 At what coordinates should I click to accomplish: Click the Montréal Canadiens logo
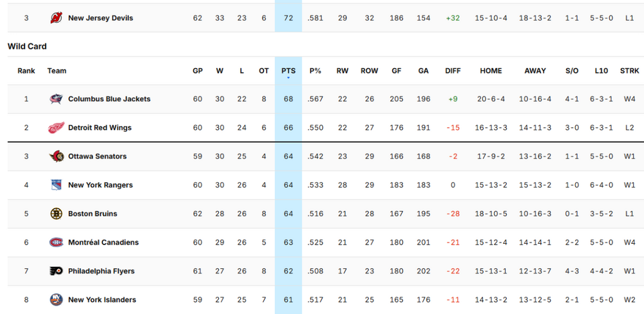click(57, 243)
